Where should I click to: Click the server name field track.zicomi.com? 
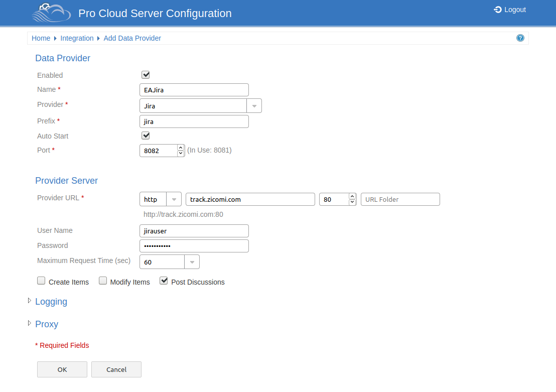tap(250, 199)
